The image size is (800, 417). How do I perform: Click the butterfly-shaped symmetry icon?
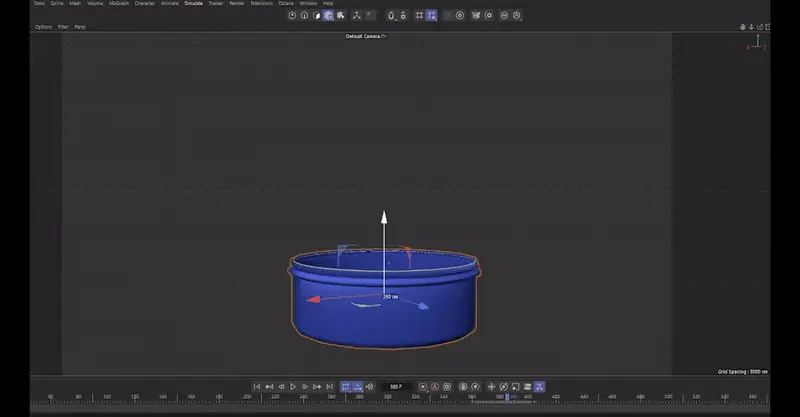point(476,15)
